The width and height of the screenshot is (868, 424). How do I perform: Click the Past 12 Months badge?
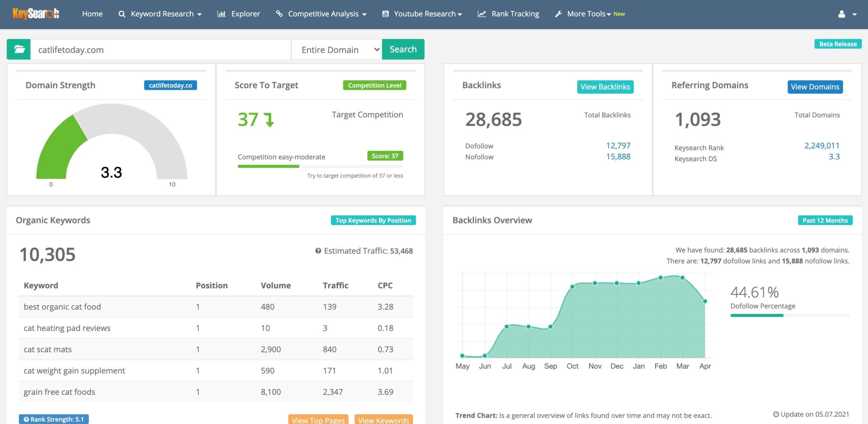coord(825,220)
